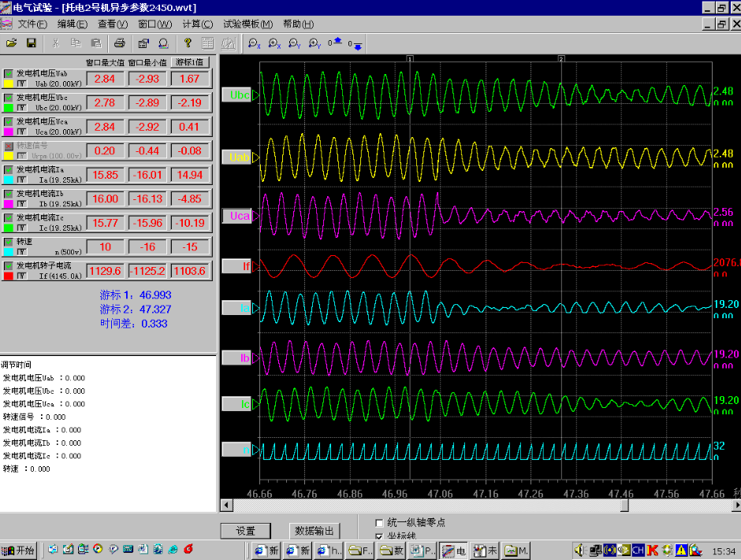Viewport: 741px width, 560px height.
Task: Enable the 统一纵轴零点 checkbox
Action: coord(380,522)
